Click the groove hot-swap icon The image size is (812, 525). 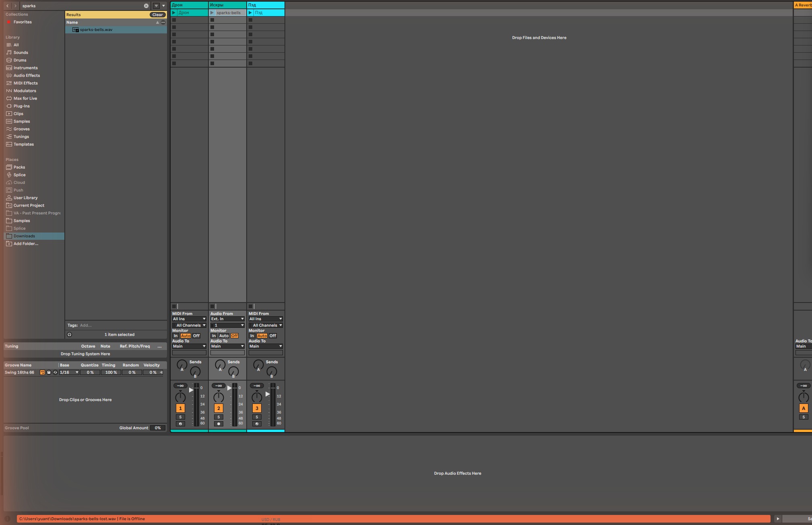[x=55, y=373]
